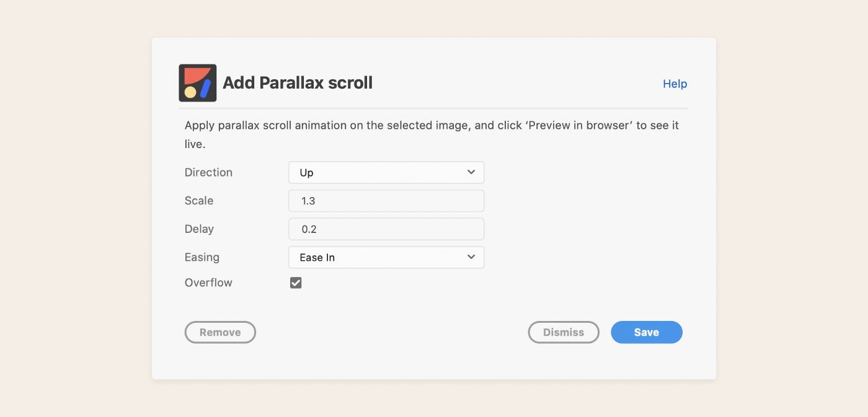Click the Parallax plugin logo icon
Image resolution: width=868 pixels, height=417 pixels.
(x=197, y=83)
